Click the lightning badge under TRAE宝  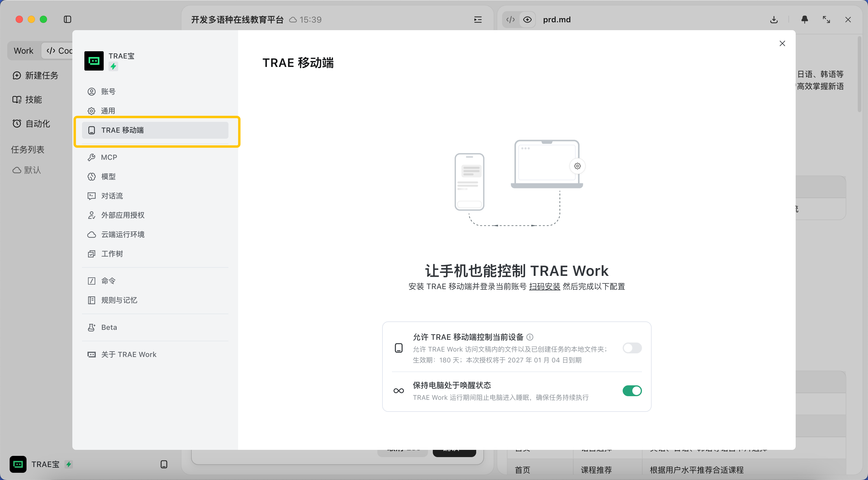tap(114, 66)
